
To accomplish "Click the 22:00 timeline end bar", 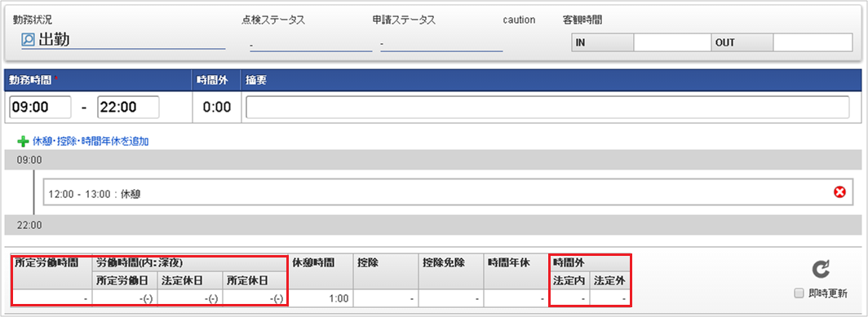I will tap(432, 225).
